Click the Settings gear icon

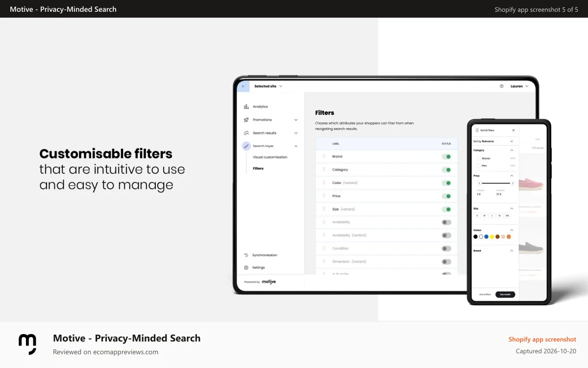(x=246, y=267)
